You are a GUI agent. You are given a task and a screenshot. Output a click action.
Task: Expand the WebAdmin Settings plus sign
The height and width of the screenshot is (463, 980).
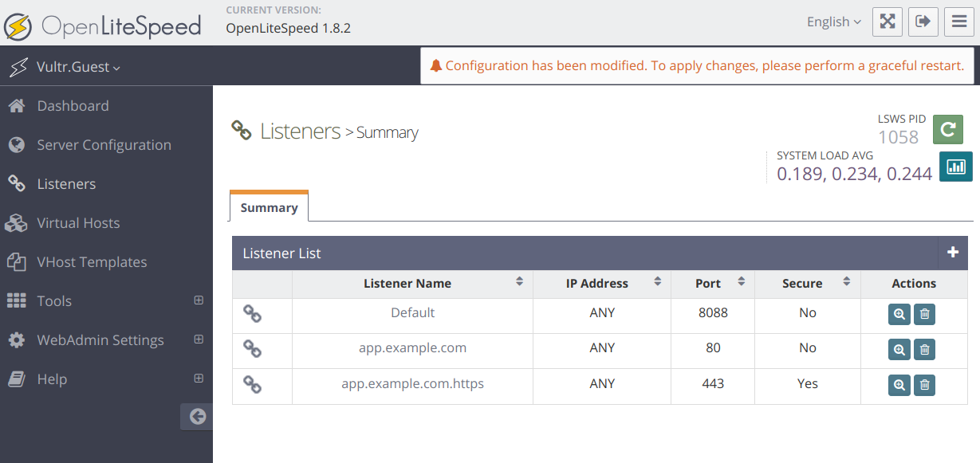pos(199,339)
